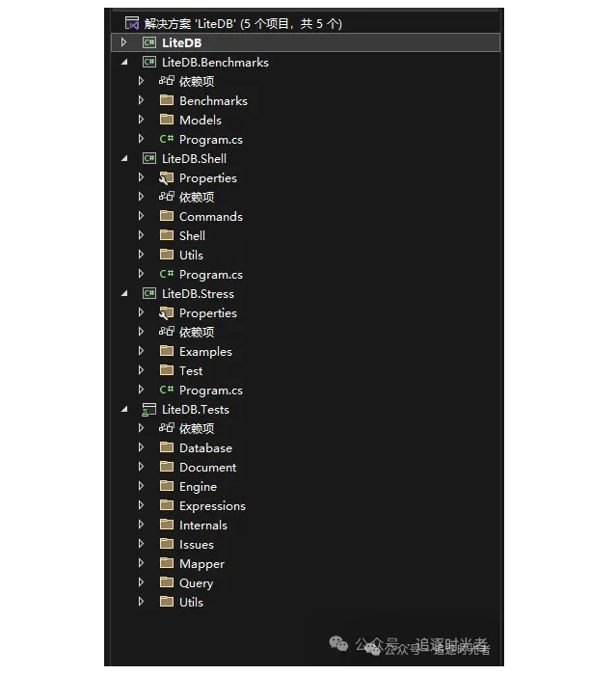Expand the Models folder arrow
This screenshot has width=616, height=675.
point(141,120)
